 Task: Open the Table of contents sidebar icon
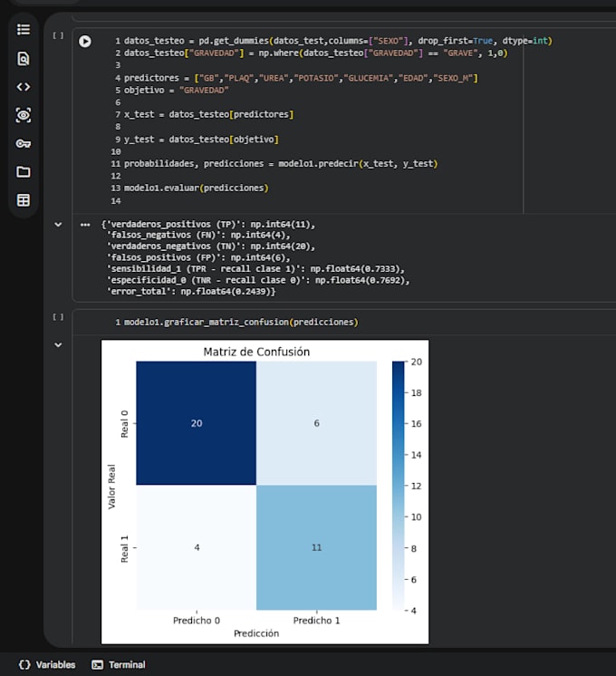(x=24, y=30)
